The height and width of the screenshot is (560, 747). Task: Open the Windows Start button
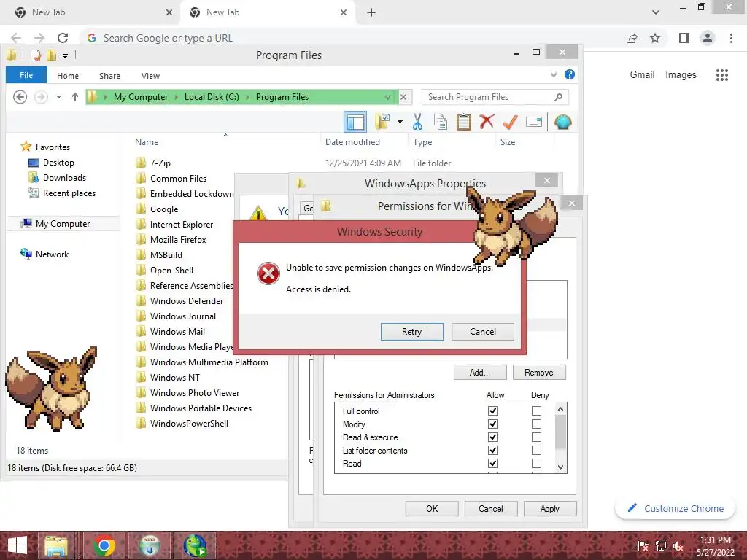[x=18, y=545]
